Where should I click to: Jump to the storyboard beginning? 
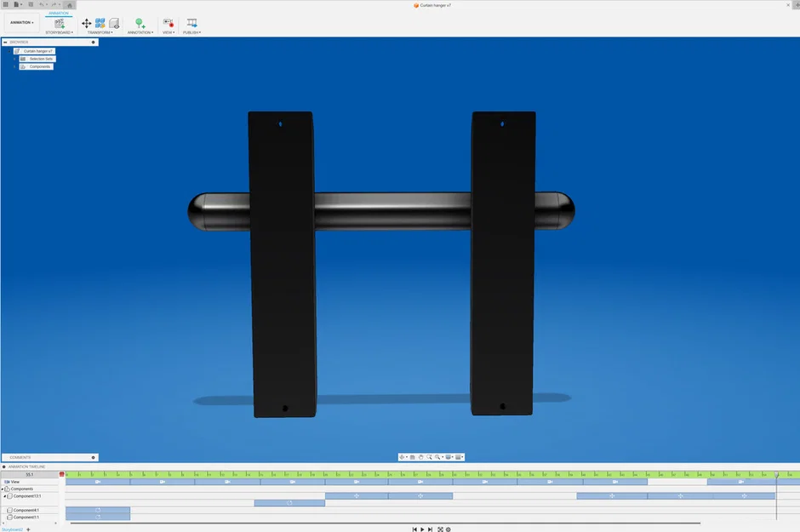(414, 529)
